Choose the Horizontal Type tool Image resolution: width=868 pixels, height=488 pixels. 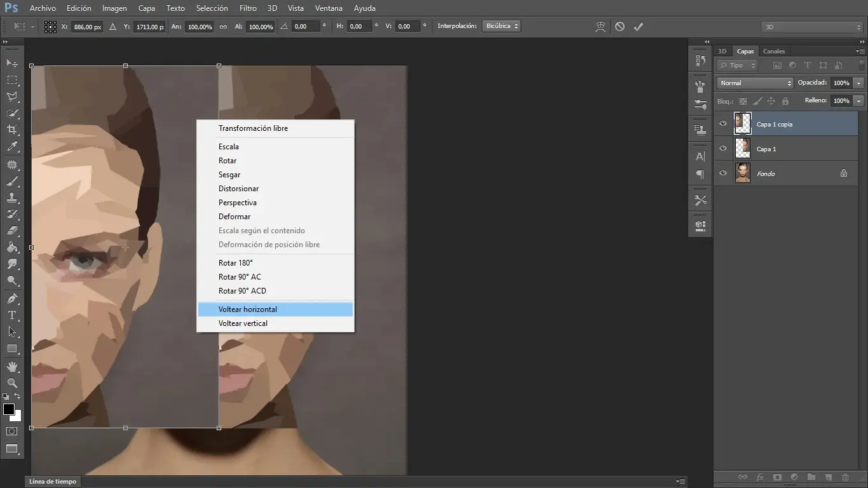pyautogui.click(x=11, y=315)
